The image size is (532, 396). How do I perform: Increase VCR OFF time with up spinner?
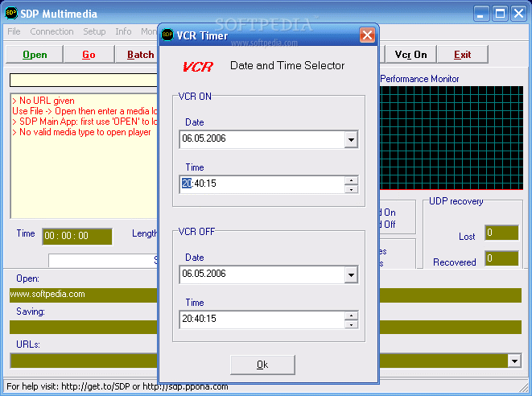tap(351, 316)
